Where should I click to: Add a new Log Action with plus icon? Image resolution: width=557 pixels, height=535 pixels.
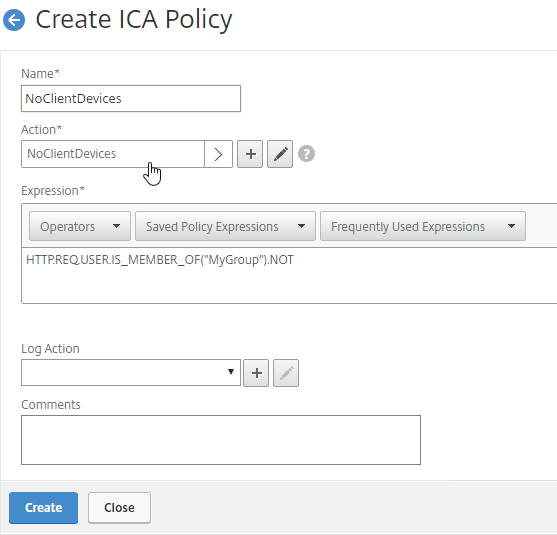pos(256,373)
